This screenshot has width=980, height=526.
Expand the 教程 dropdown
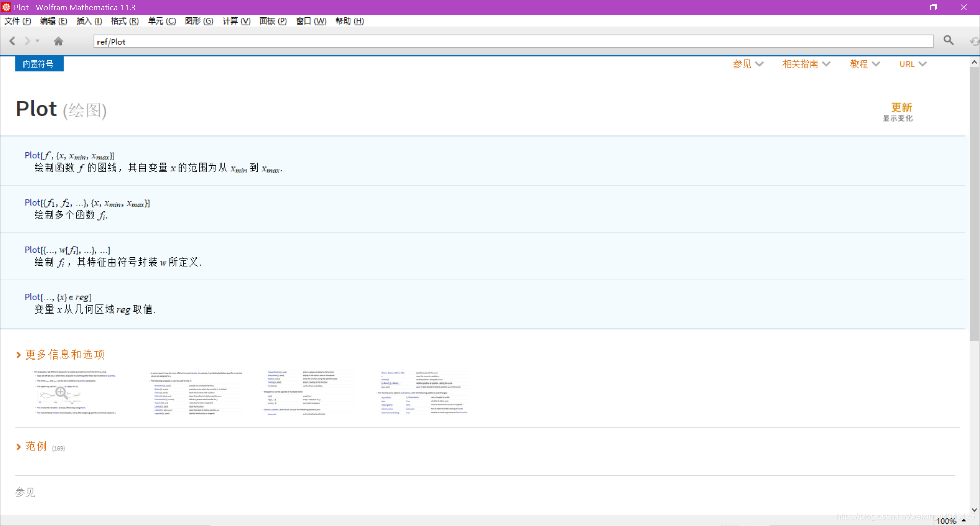(x=865, y=64)
